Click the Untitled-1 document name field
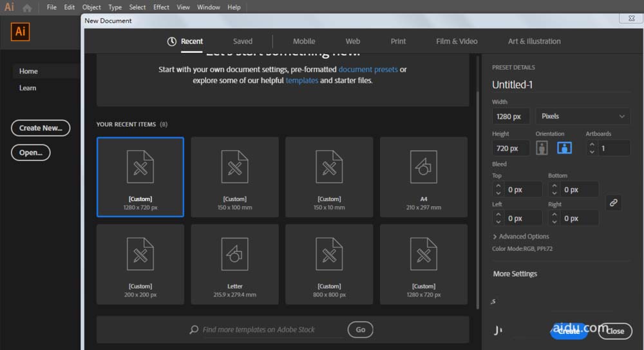 (561, 84)
